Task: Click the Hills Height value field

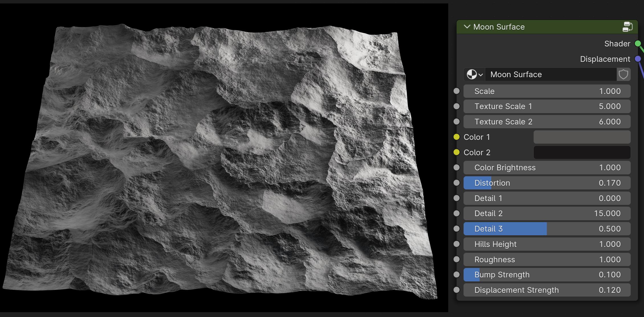Action: [x=547, y=244]
